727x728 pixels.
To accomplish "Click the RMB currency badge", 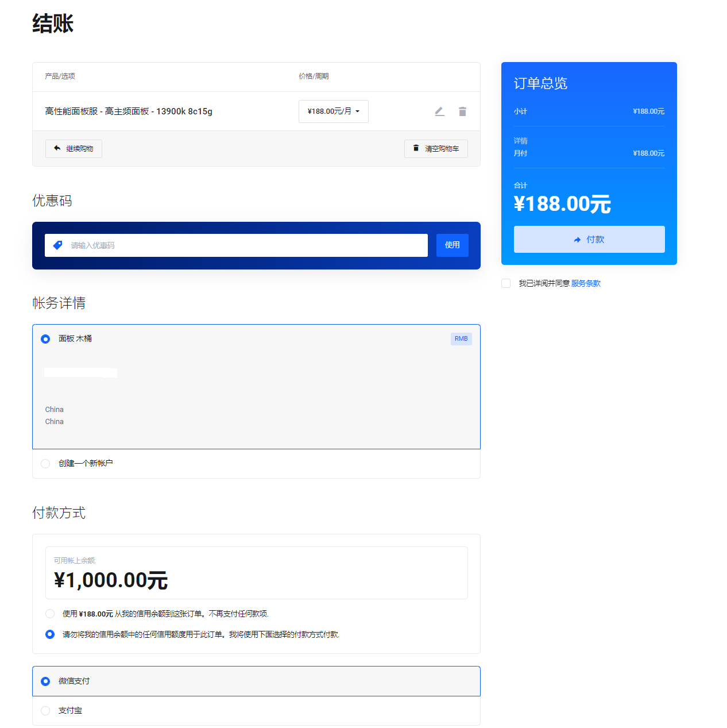I will tap(461, 339).
